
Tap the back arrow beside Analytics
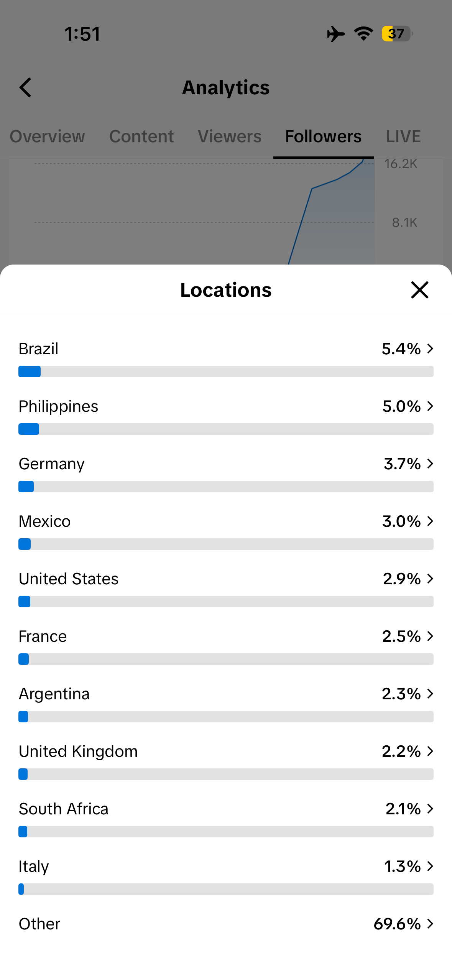click(x=25, y=87)
